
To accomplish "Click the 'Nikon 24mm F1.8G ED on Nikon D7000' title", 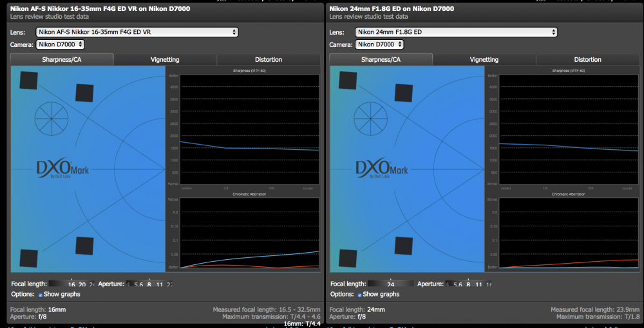I will pos(392,8).
